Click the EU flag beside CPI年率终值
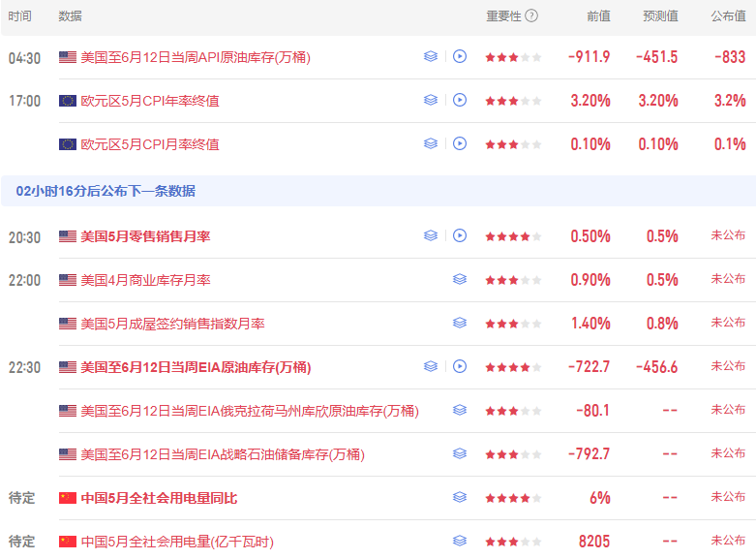The image size is (756, 559). [68, 101]
